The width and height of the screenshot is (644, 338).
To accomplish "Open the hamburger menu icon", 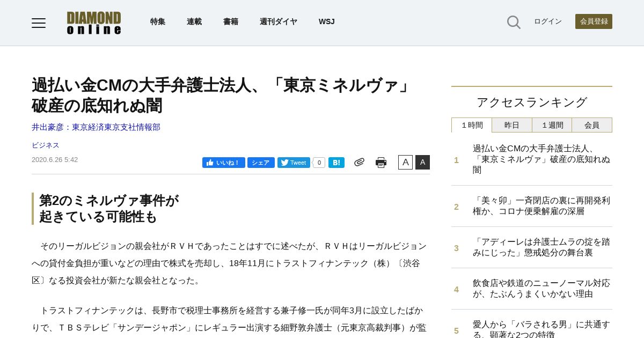I will click(39, 23).
